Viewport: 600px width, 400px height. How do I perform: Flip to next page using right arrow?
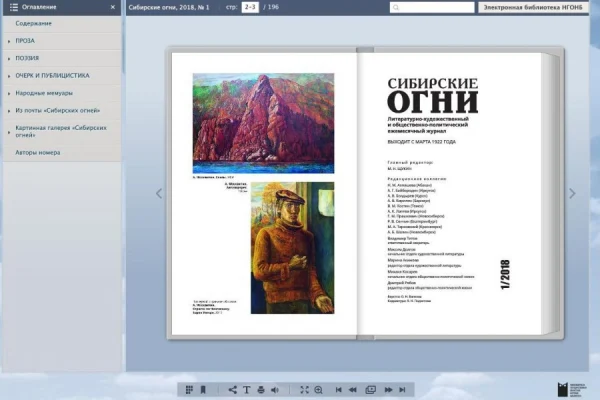click(x=572, y=193)
